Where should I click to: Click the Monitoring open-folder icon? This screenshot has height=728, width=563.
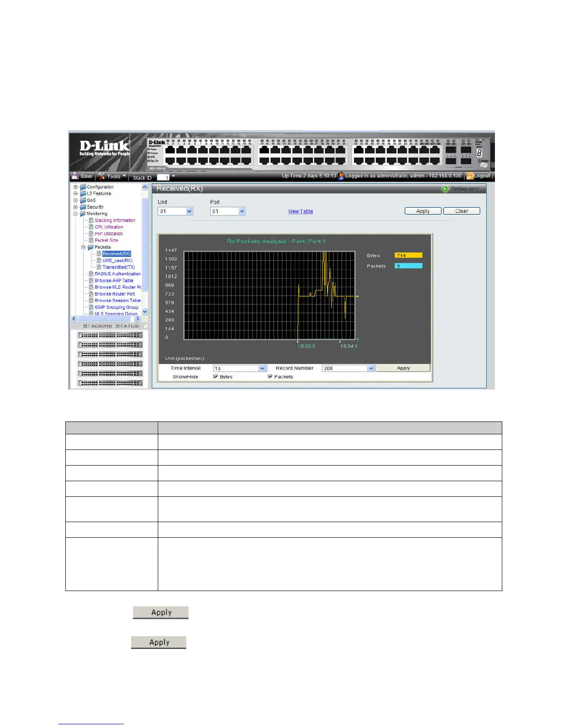point(83,214)
